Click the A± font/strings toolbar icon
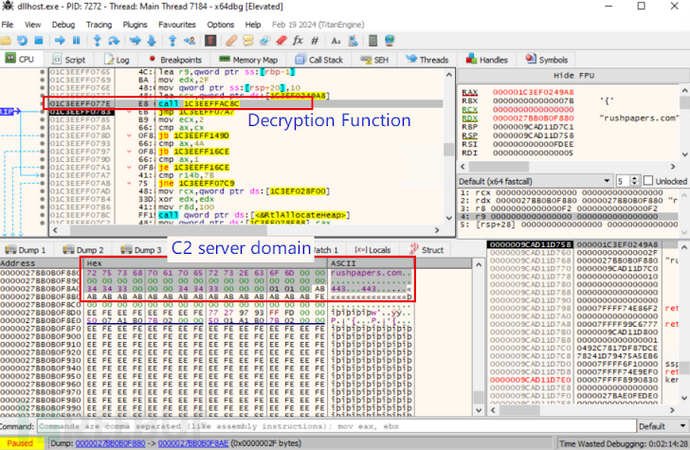 [x=337, y=40]
